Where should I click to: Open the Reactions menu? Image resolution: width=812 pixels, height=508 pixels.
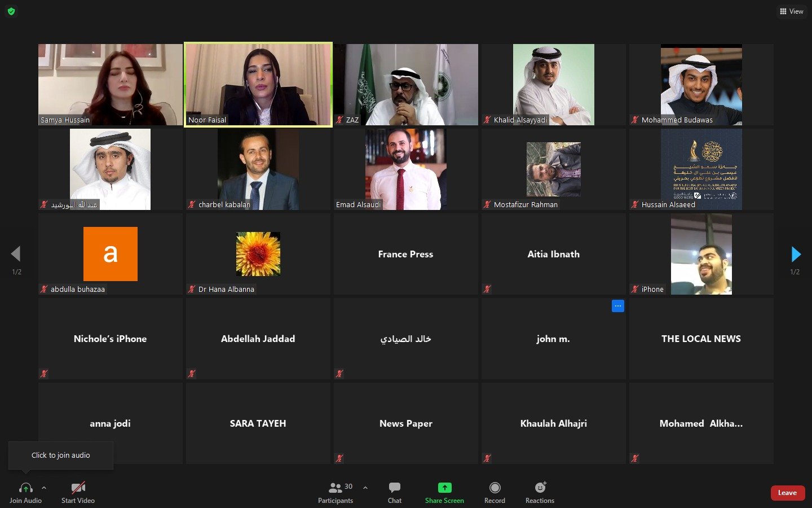tap(540, 492)
